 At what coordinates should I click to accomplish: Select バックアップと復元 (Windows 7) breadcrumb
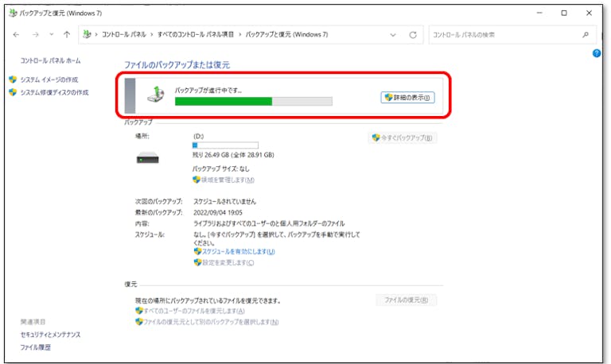(286, 35)
